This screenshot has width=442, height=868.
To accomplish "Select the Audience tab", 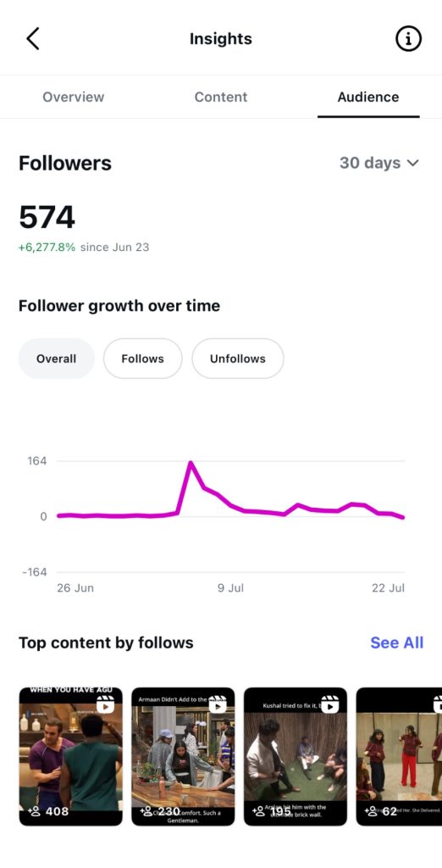I will coord(368,97).
